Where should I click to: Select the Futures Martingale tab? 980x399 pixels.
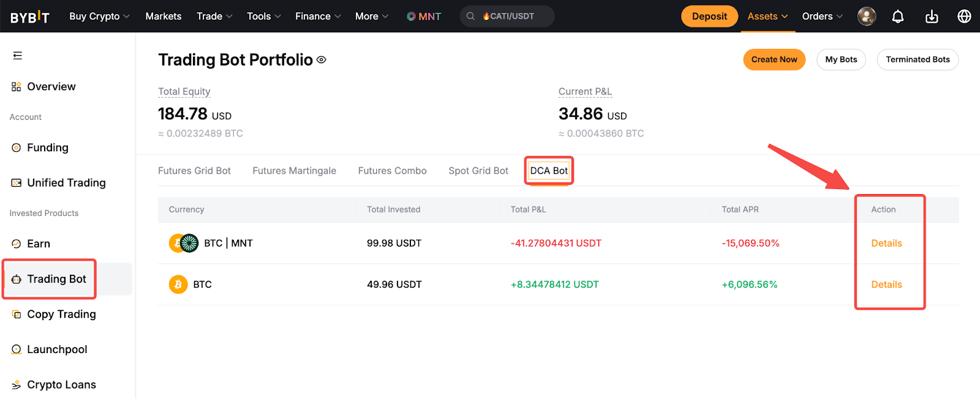click(294, 171)
